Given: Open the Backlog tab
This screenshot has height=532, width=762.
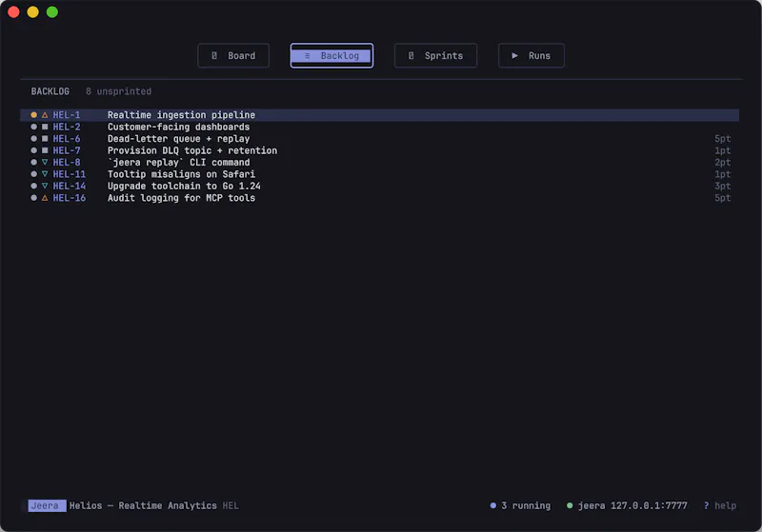Looking at the screenshot, I should [x=331, y=56].
